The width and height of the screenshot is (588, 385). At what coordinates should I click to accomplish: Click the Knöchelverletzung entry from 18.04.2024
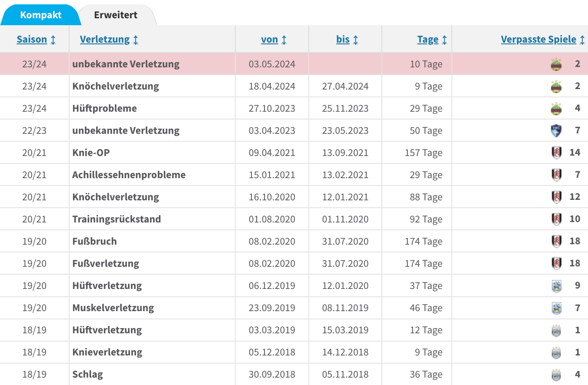click(x=116, y=86)
